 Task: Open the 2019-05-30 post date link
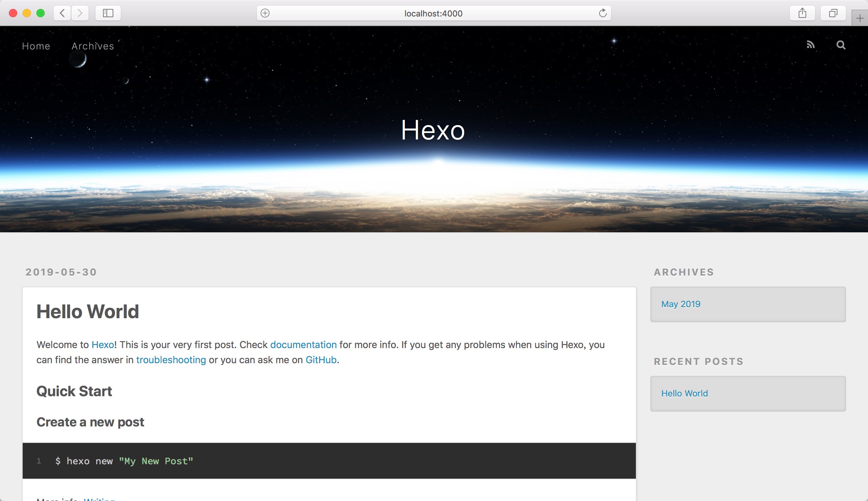click(61, 272)
